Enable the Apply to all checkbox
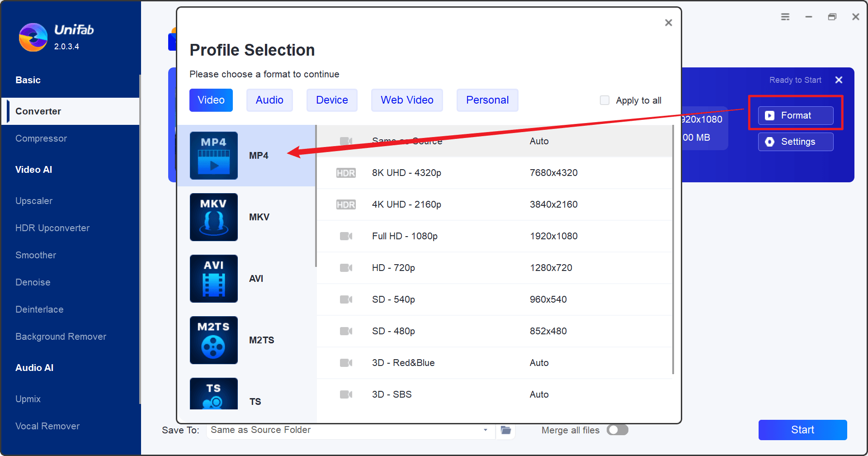 click(x=604, y=100)
